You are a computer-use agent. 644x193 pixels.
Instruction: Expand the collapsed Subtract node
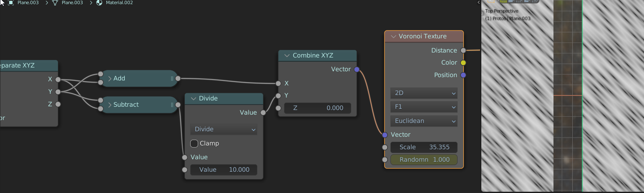point(110,105)
